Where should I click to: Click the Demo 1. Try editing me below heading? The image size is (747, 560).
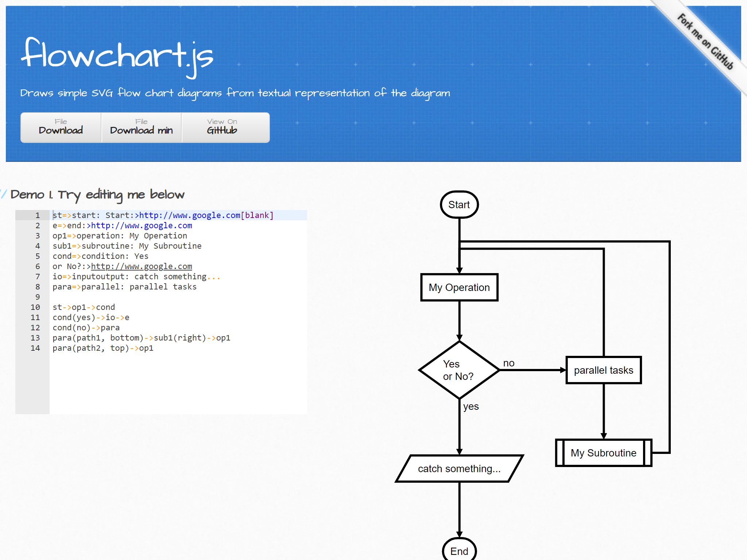97,195
